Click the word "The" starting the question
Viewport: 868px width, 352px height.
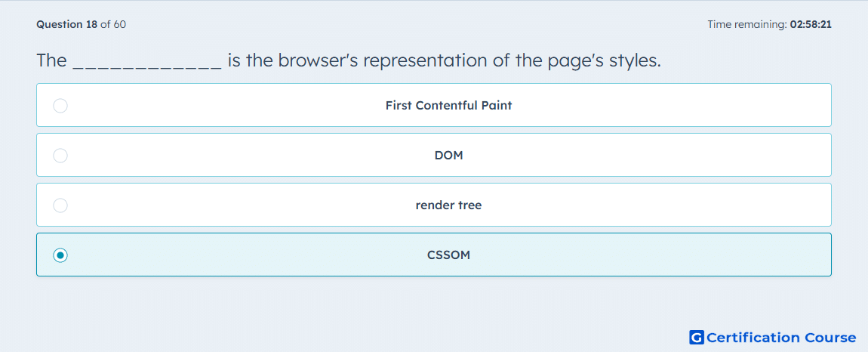click(51, 60)
